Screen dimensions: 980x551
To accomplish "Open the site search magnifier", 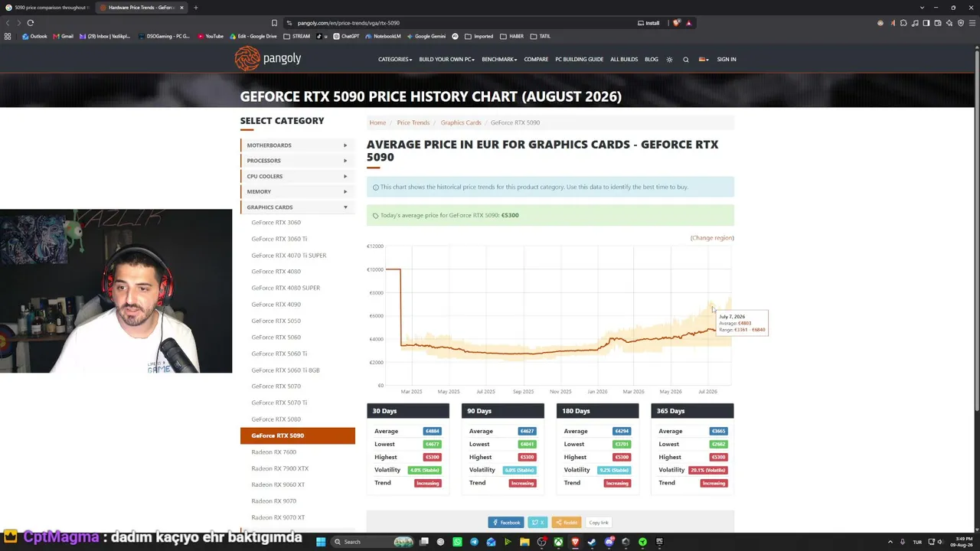I will (686, 60).
